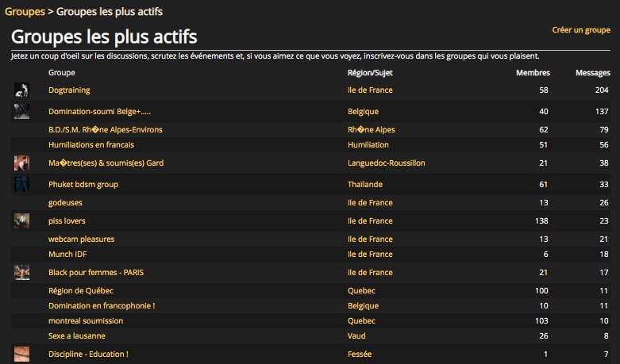Open the Humiliation subject link
The image size is (620, 364).
368,145
